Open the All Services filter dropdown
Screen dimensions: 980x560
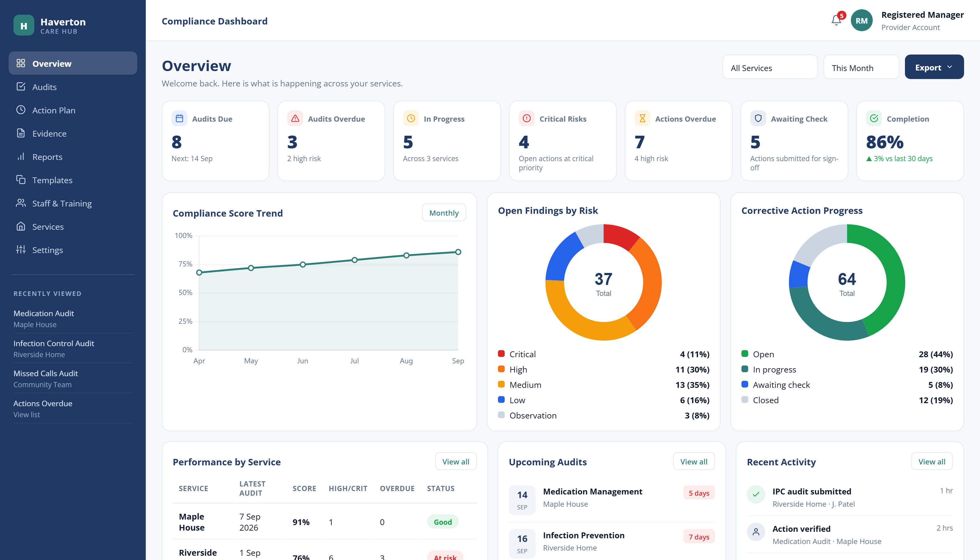click(x=770, y=67)
